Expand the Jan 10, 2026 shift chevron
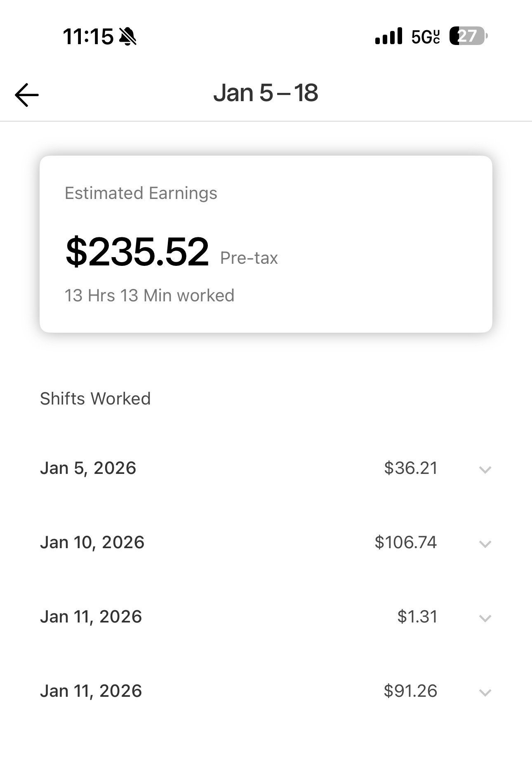The height and width of the screenshot is (781, 532). [x=485, y=544]
